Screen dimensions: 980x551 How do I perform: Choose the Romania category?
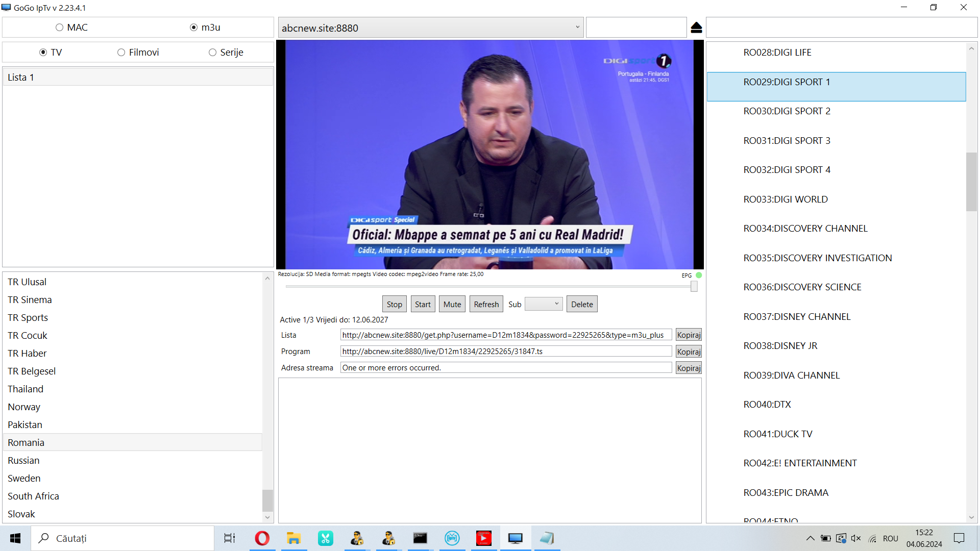coord(133,442)
